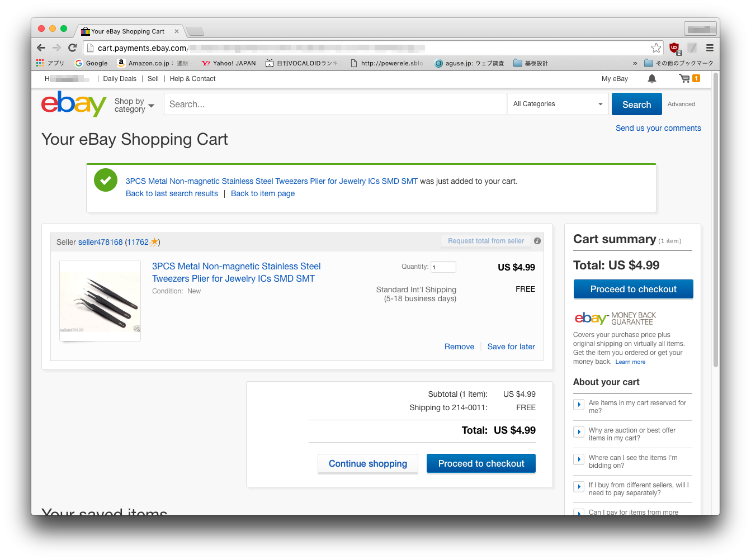The width and height of the screenshot is (751, 560).
Task: Expand the Shop by category dropdown
Action: 134,105
